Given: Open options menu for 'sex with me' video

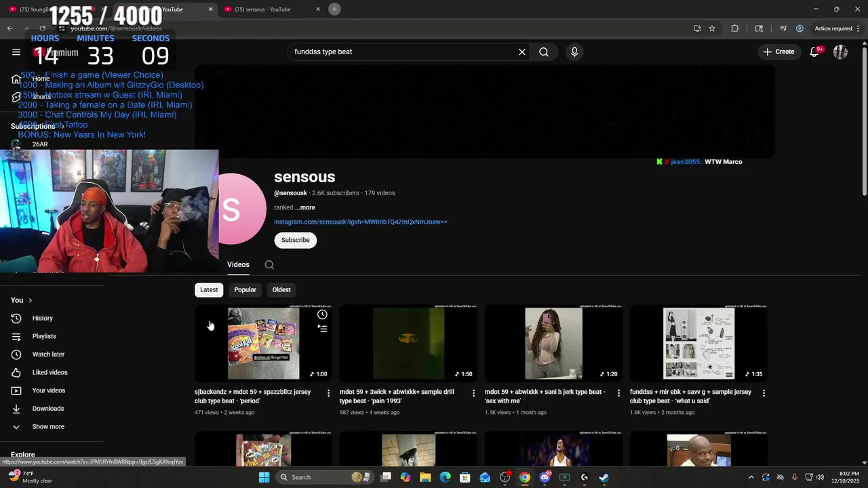Looking at the screenshot, I should tap(618, 393).
